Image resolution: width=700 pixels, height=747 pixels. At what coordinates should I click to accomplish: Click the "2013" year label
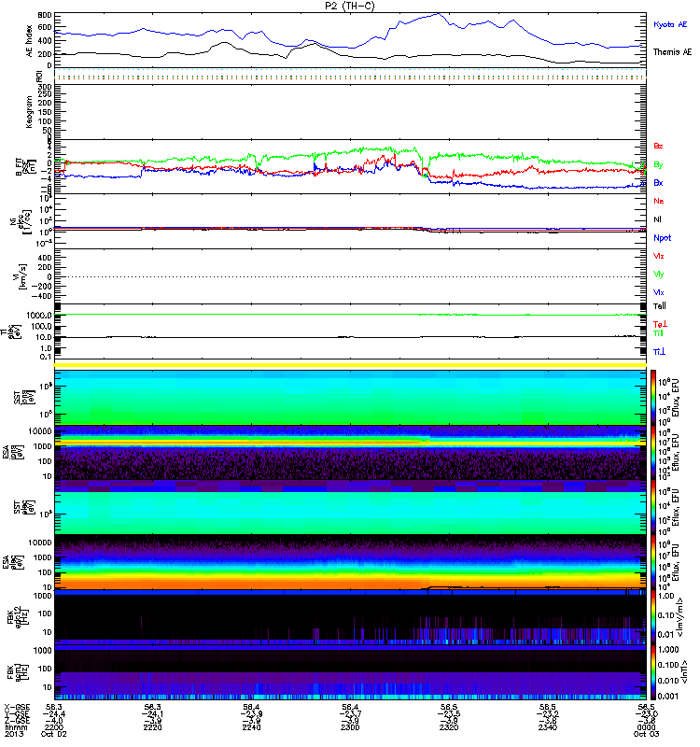[14, 734]
